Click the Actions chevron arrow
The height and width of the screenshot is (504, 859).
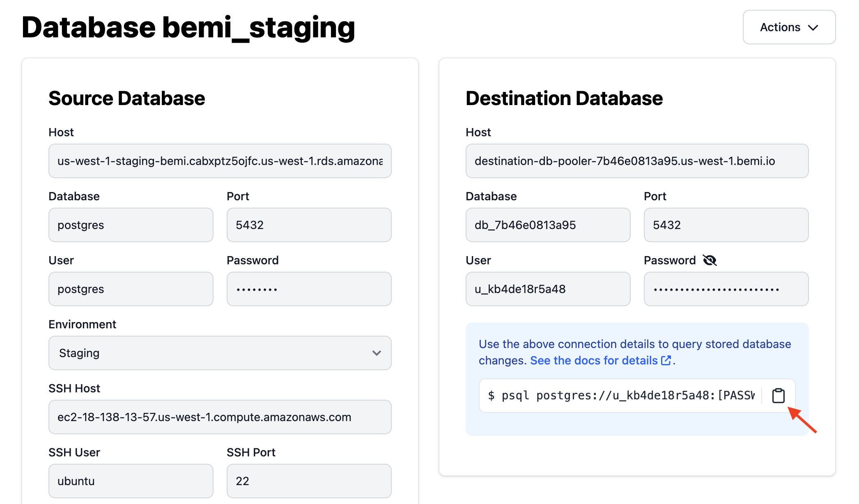(x=813, y=27)
